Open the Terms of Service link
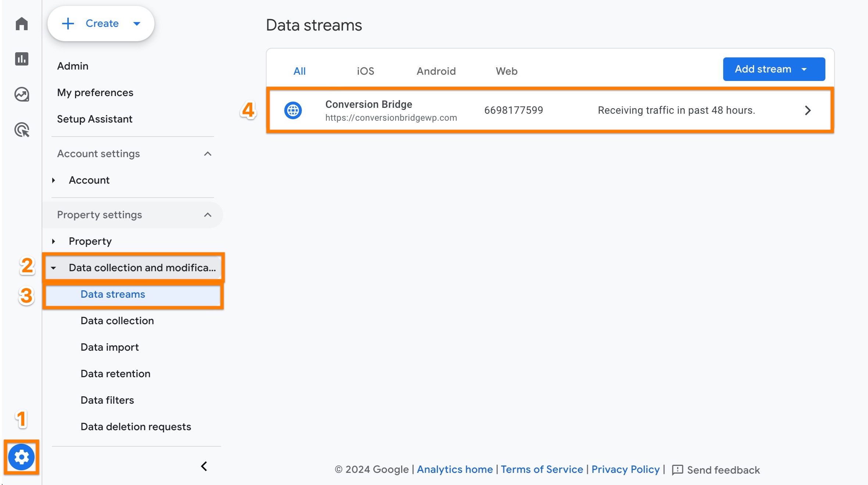Image resolution: width=868 pixels, height=485 pixels. [542, 469]
